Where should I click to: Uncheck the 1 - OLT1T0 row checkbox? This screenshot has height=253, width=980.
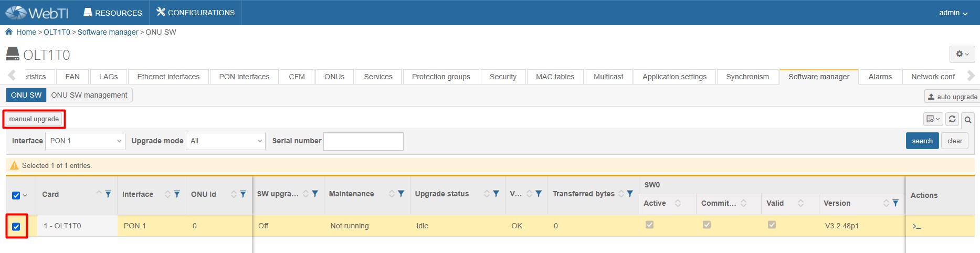[16, 226]
